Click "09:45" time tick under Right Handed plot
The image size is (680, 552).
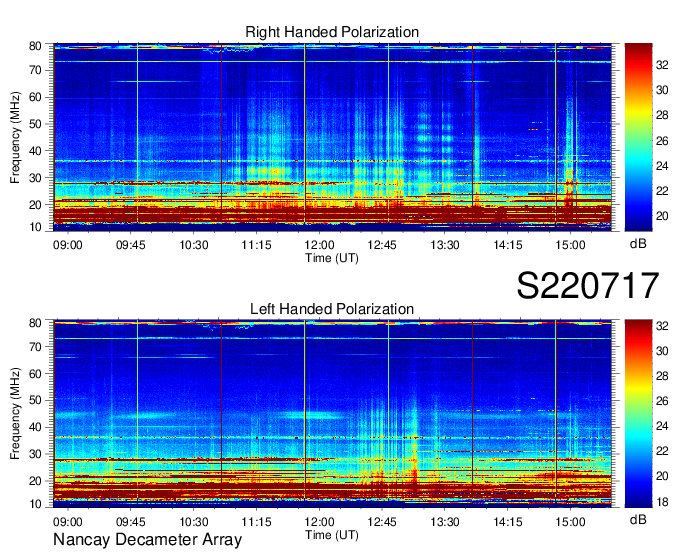(131, 245)
